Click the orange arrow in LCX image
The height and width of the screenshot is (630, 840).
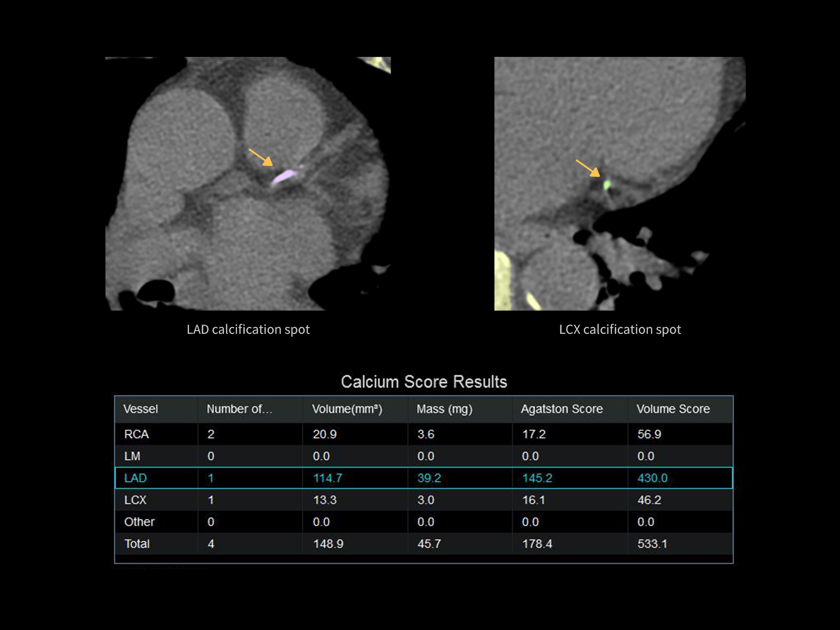tap(588, 168)
